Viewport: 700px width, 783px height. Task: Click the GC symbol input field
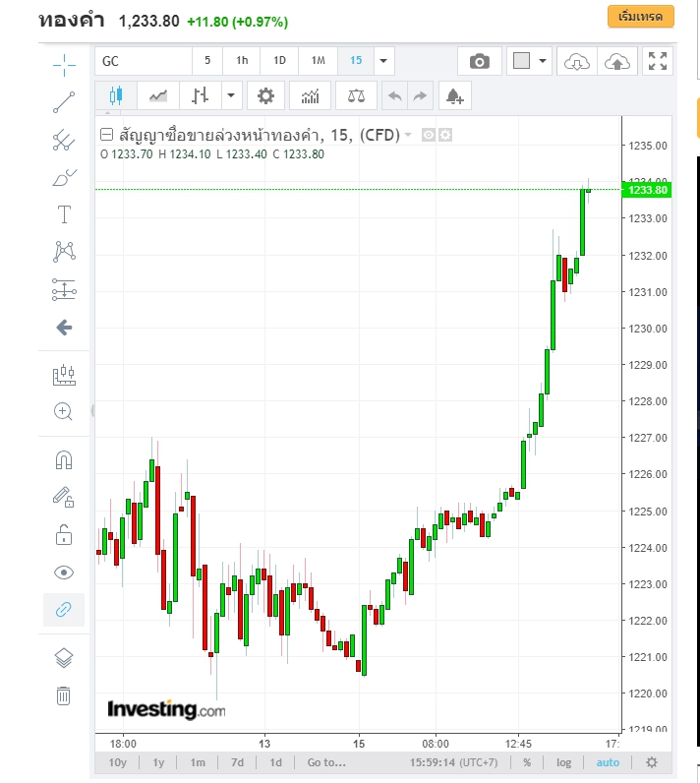tap(144, 61)
